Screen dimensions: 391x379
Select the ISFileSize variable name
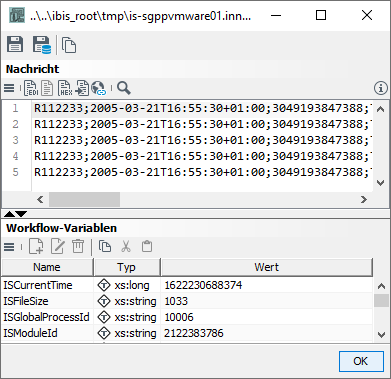26,301
